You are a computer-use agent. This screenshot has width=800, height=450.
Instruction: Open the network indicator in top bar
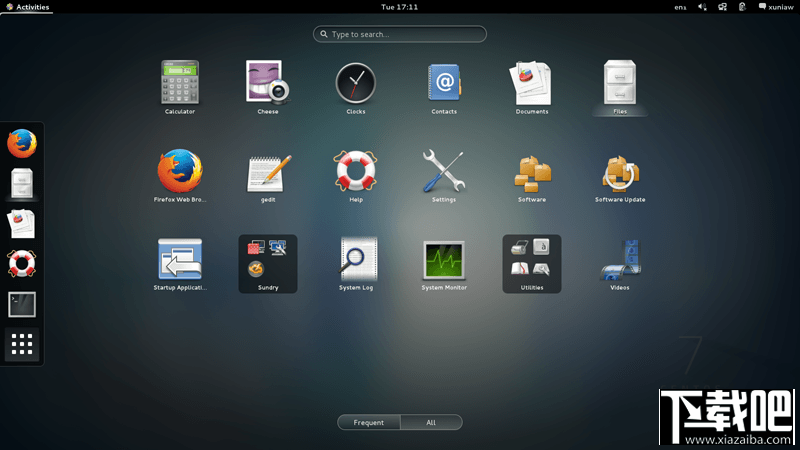722,7
